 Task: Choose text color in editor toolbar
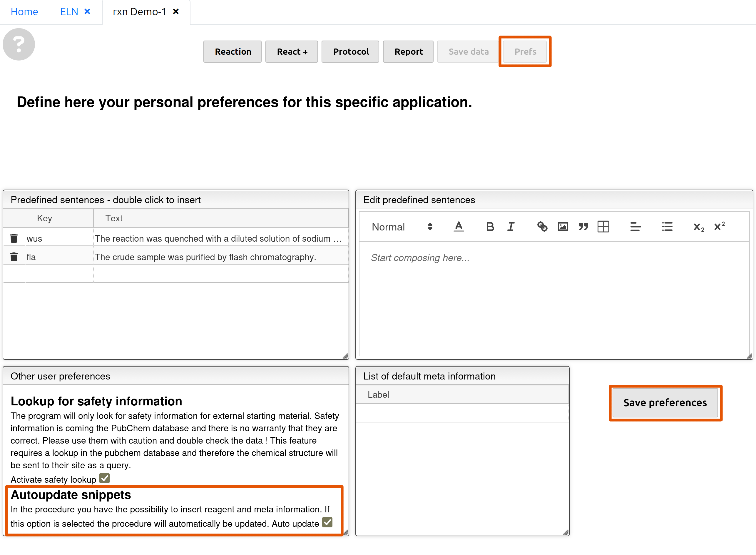click(459, 227)
